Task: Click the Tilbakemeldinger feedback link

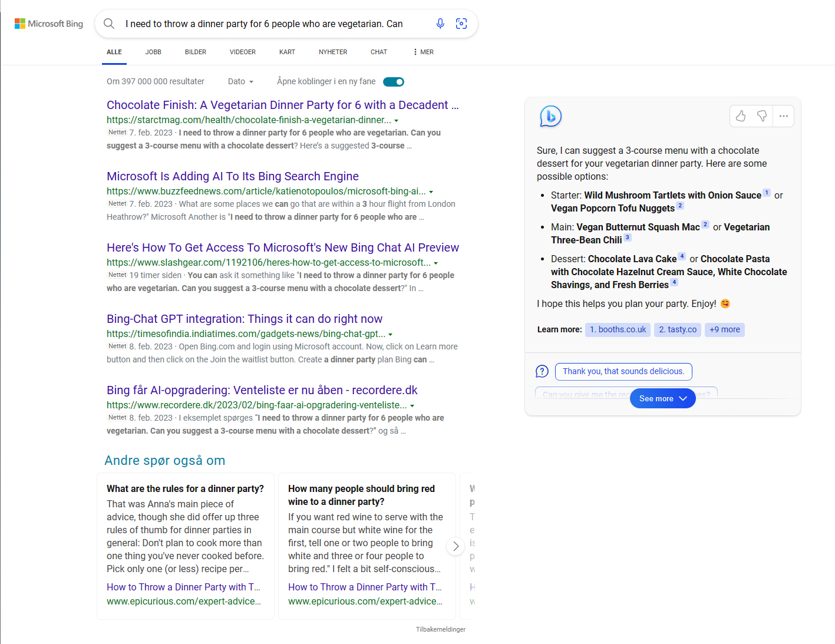Action: [x=441, y=629]
